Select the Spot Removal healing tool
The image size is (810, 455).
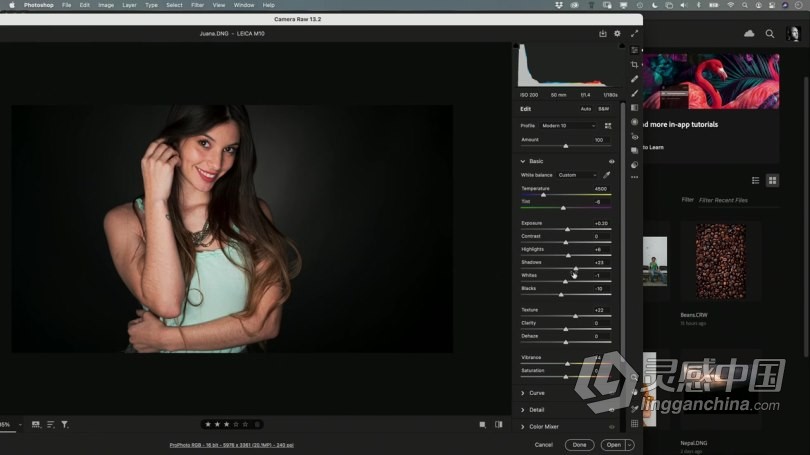point(634,78)
